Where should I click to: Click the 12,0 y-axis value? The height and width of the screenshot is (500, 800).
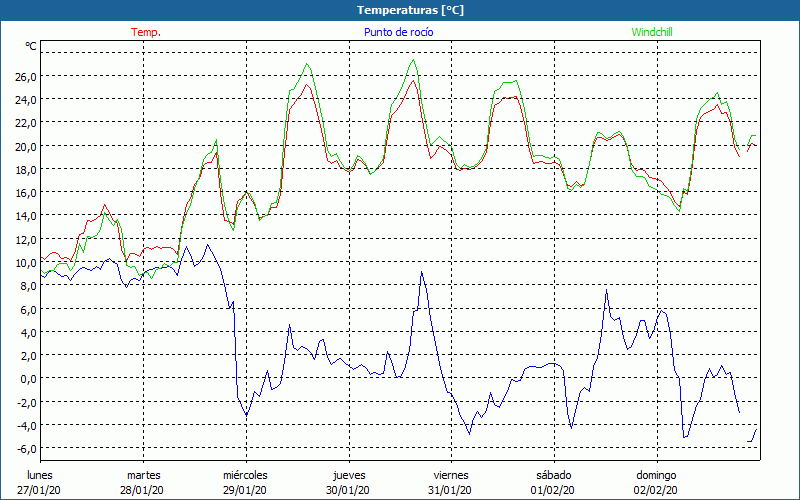(25, 240)
